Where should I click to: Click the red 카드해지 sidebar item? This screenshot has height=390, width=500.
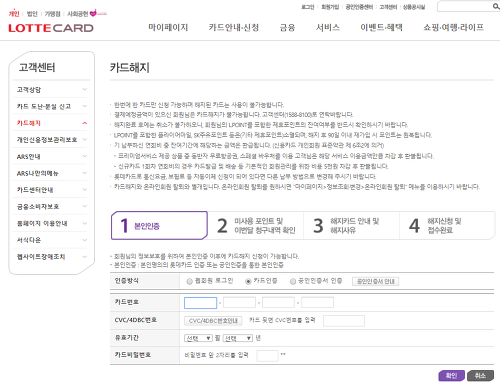pos(29,123)
